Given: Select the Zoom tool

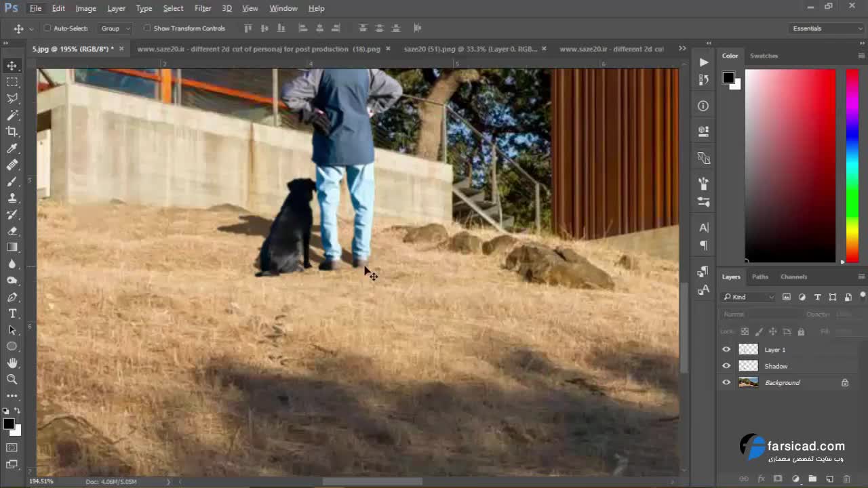Looking at the screenshot, I should pos(12,380).
